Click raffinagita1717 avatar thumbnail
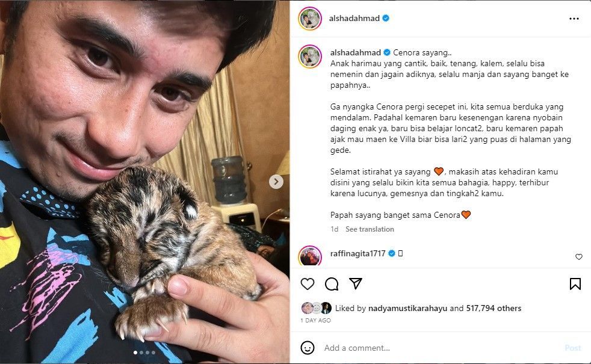Image resolution: width=591 pixels, height=364 pixels. 310,256
